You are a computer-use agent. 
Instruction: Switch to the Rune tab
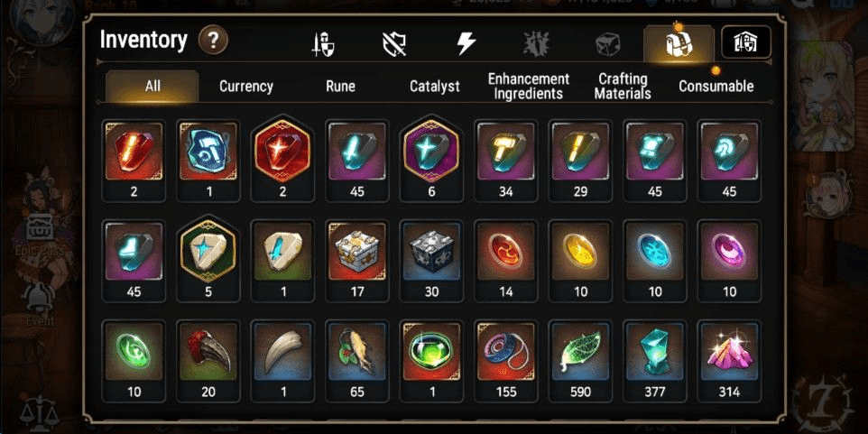pos(340,87)
